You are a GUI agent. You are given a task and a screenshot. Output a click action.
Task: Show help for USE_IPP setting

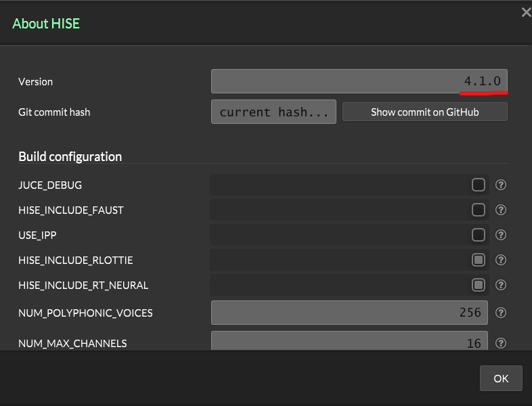(501, 235)
